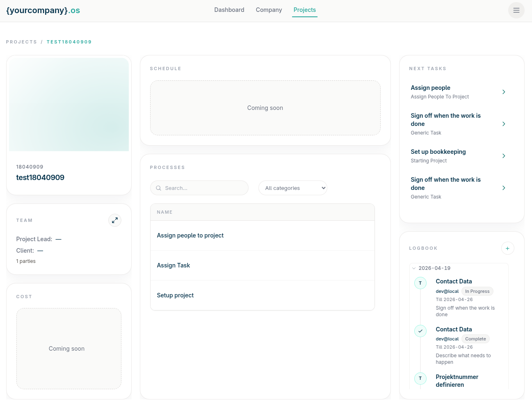Click the T avatar beside first Contact Data
The height and width of the screenshot is (420, 532).
tap(420, 283)
